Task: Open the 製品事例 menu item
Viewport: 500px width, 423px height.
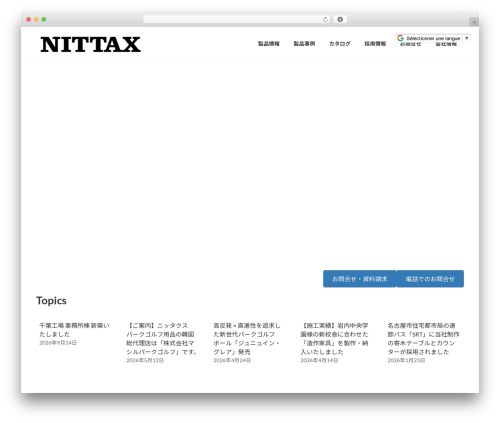Action: pyautogui.click(x=304, y=44)
